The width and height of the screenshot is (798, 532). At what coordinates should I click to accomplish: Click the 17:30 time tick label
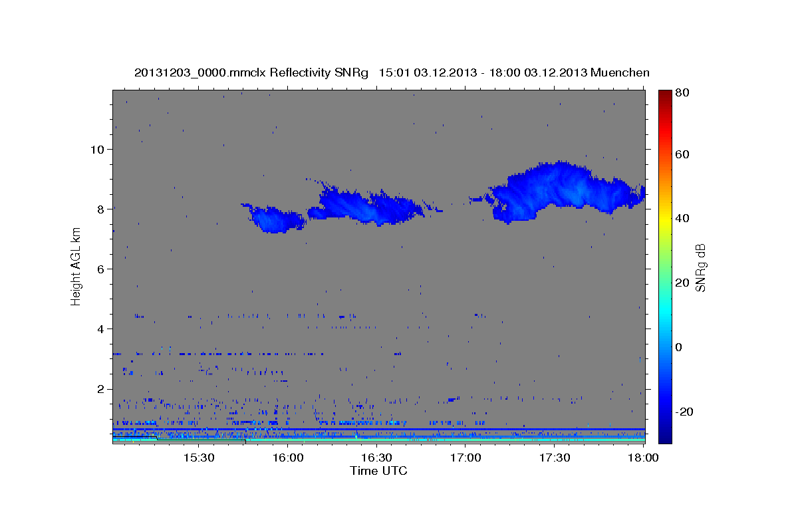pos(555,458)
